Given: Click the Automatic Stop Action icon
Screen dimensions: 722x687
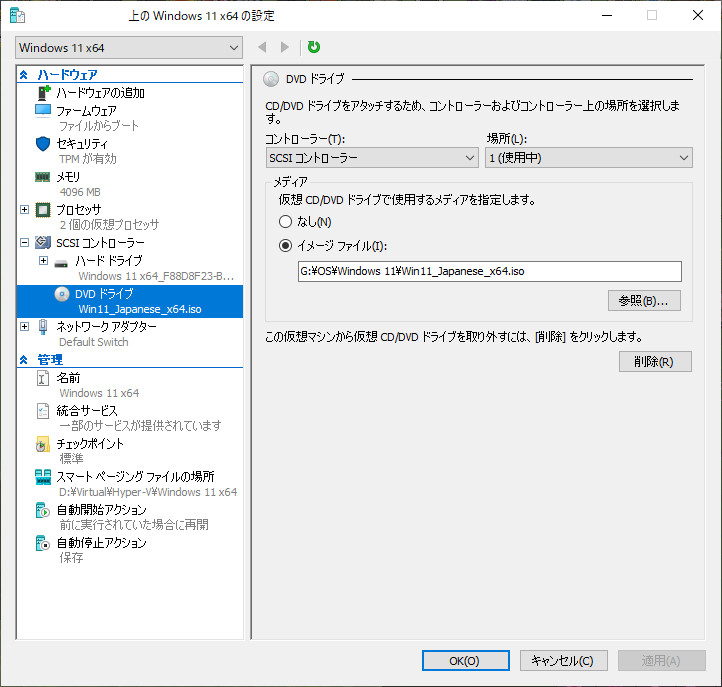Looking at the screenshot, I should click(x=42, y=543).
